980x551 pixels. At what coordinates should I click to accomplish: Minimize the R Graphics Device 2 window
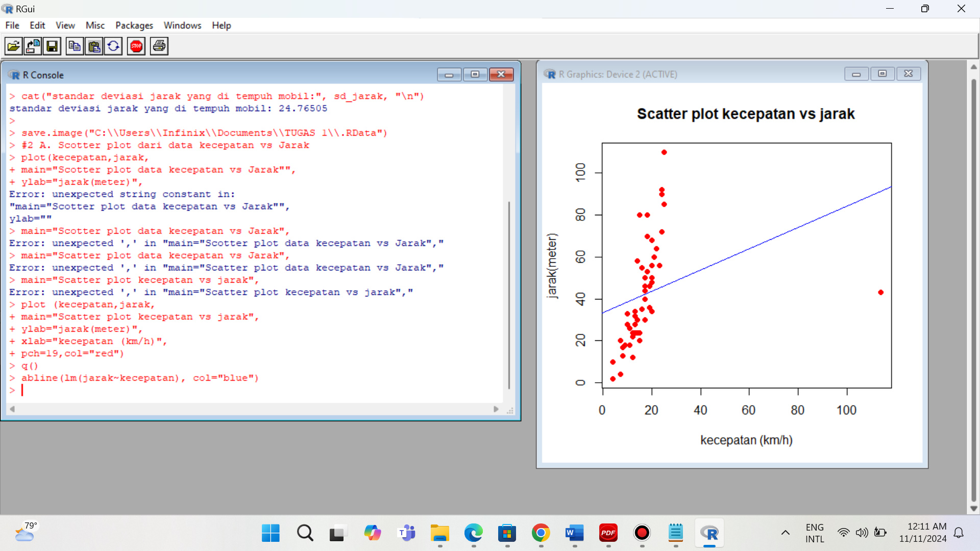click(x=856, y=74)
